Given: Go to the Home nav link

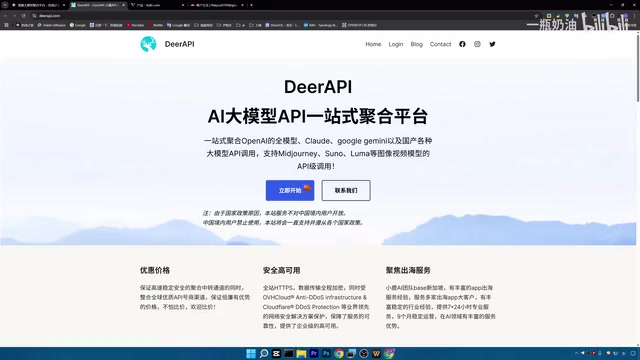Looking at the screenshot, I should tap(373, 44).
